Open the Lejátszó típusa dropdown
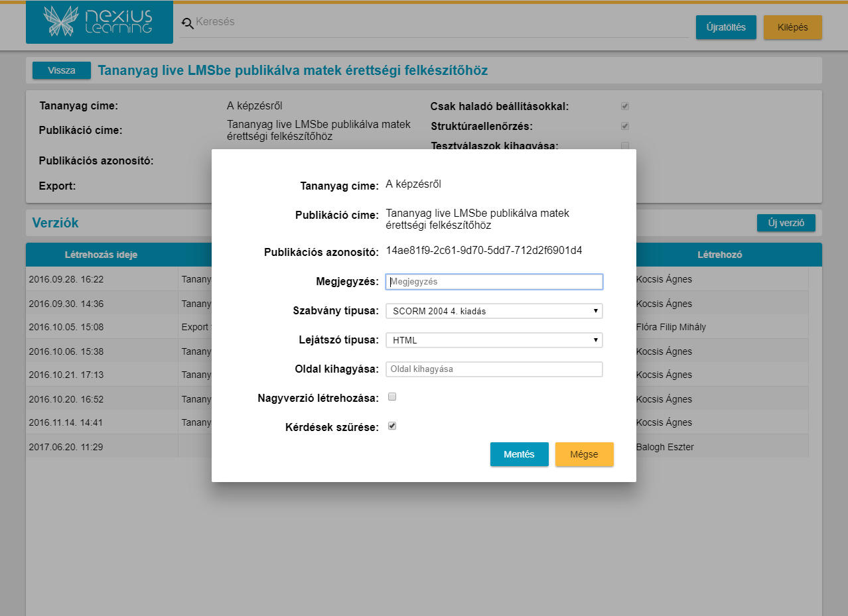This screenshot has width=848, height=616. pos(494,340)
